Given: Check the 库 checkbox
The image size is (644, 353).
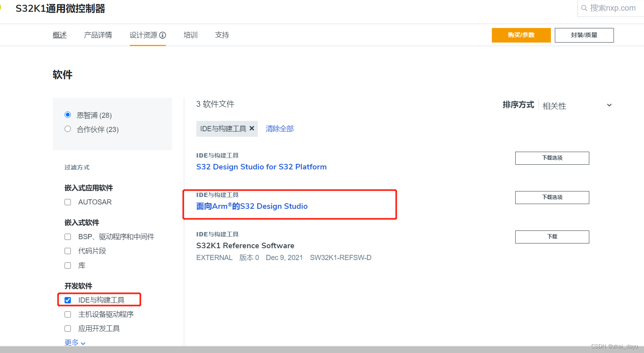Looking at the screenshot, I should click(x=68, y=266).
